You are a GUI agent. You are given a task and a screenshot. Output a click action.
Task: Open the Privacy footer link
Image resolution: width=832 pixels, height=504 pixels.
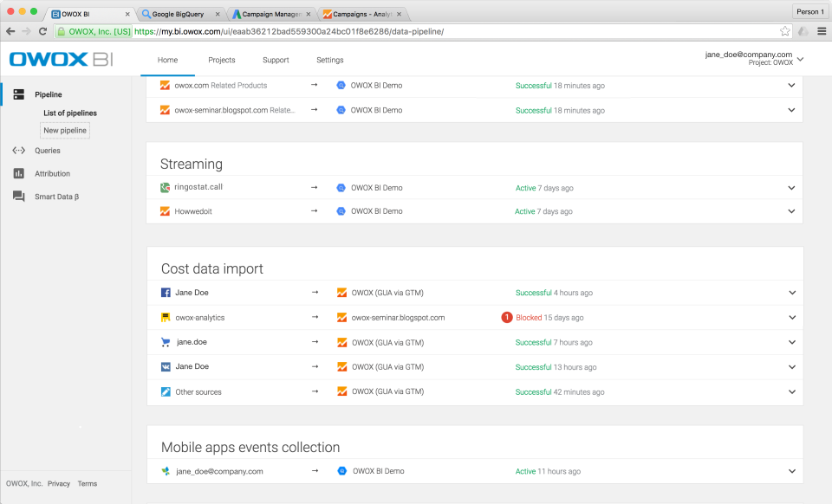pos(58,483)
